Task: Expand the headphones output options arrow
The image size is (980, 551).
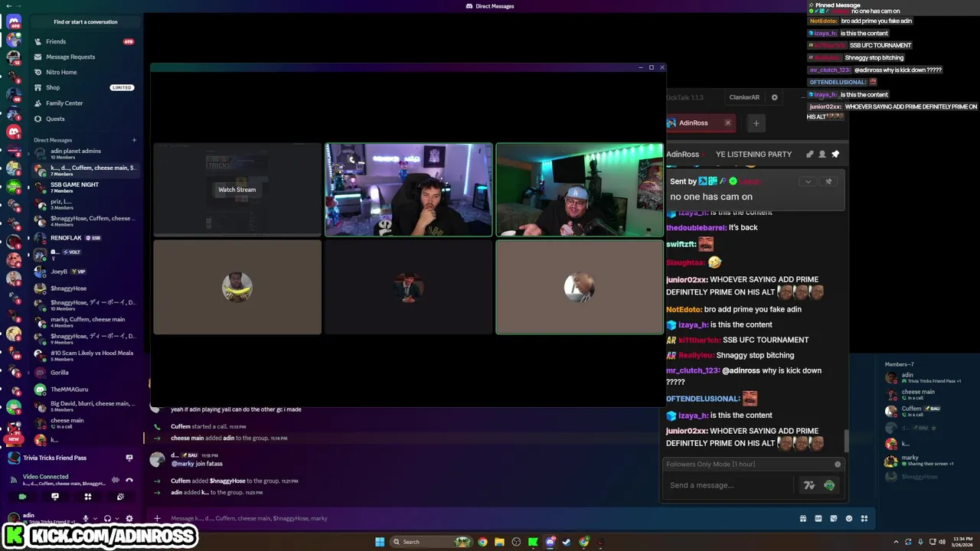Action: point(116,518)
